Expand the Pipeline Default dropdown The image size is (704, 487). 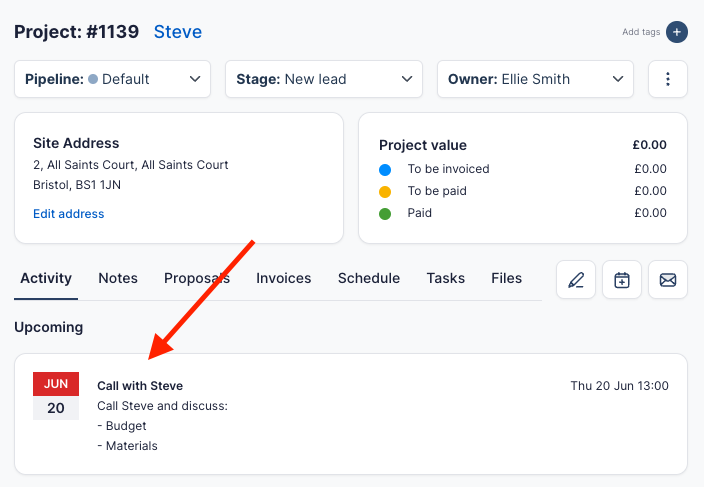(112, 80)
